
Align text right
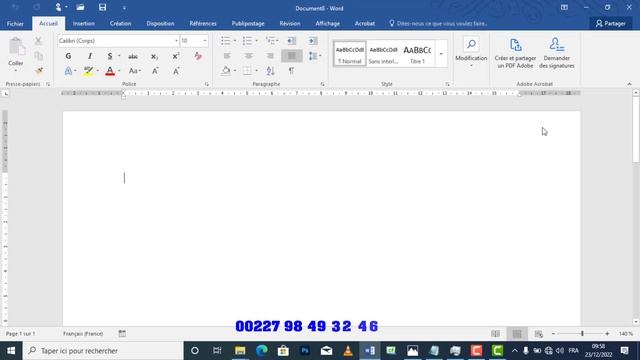click(270, 56)
